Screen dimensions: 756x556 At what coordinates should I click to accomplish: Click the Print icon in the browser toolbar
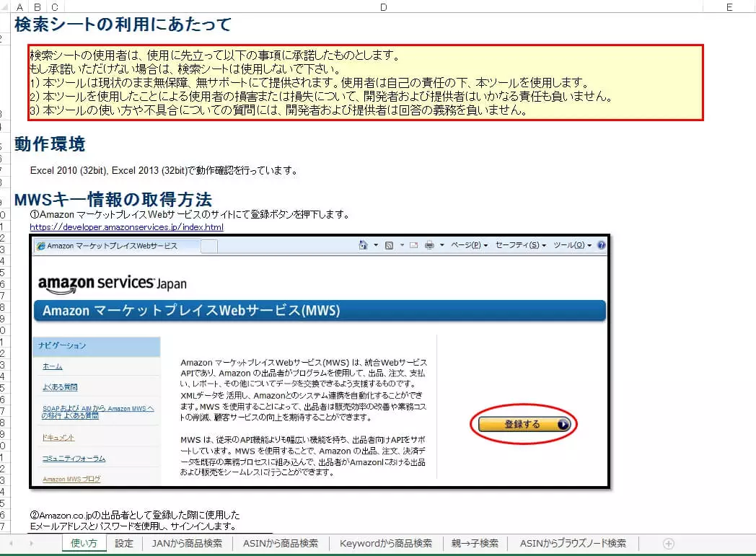(428, 244)
